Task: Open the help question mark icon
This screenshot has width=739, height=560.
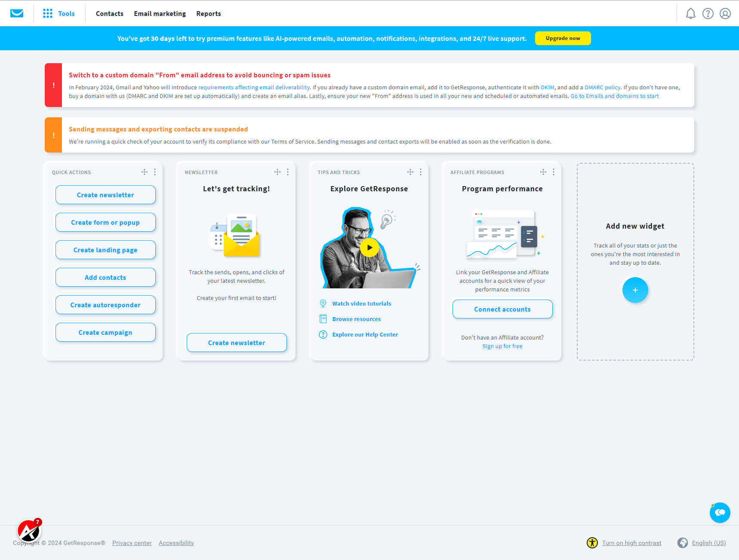Action: click(x=708, y=13)
